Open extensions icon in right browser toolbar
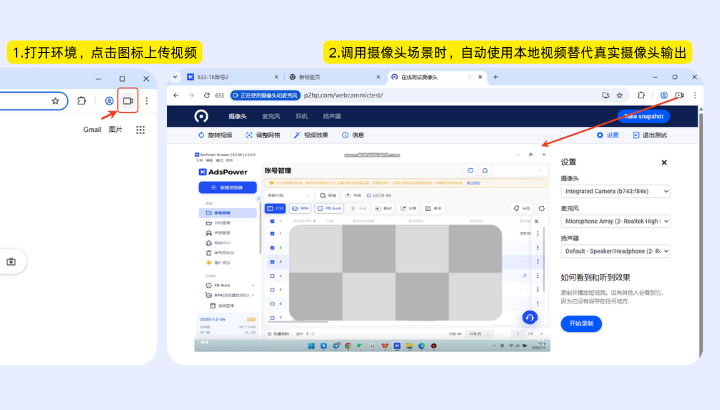 (641, 95)
